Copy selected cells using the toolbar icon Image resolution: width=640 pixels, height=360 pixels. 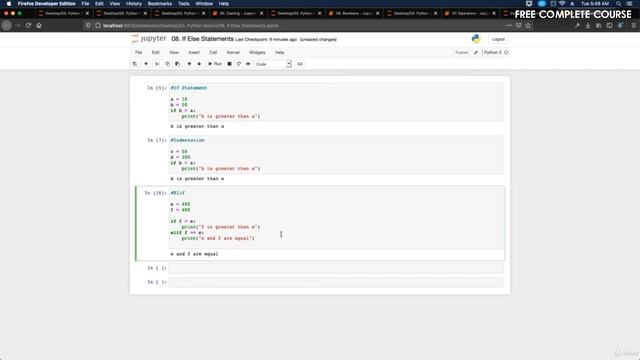coord(167,64)
